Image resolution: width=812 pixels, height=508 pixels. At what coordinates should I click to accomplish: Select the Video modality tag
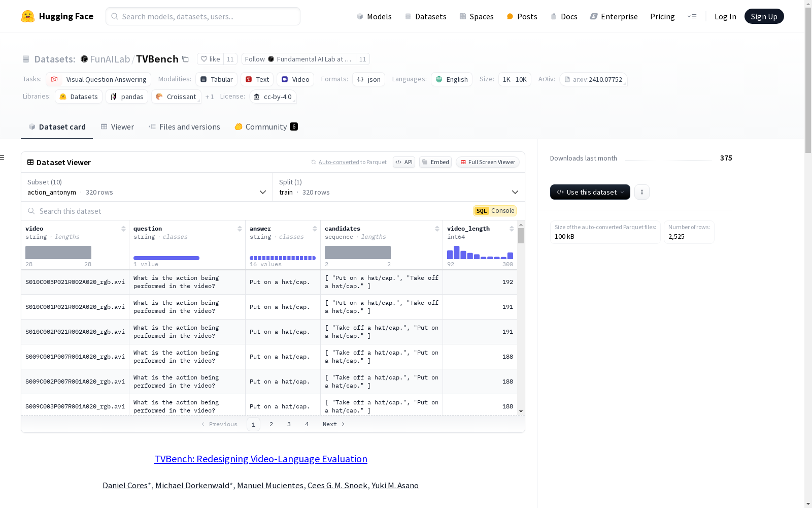(295, 80)
